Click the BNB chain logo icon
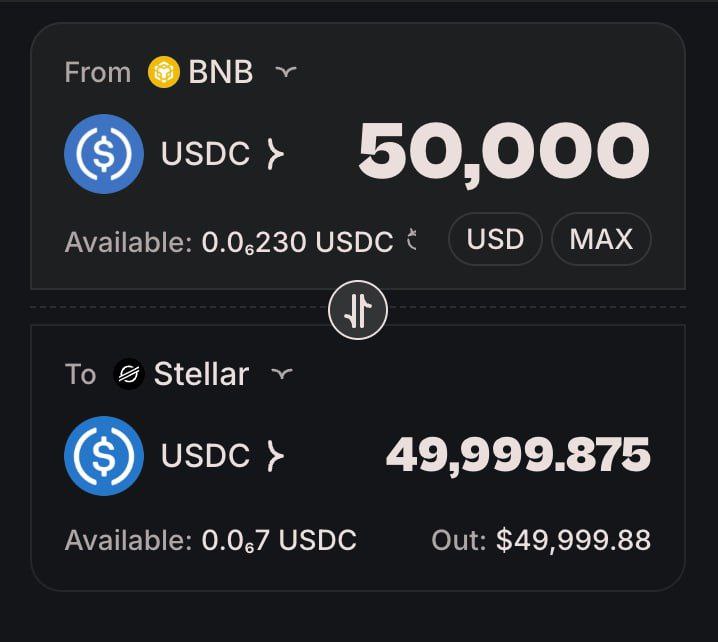 [x=163, y=72]
